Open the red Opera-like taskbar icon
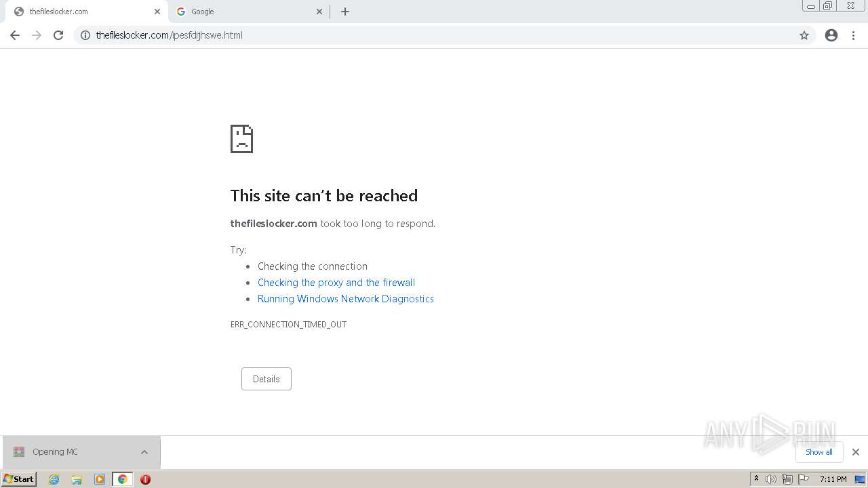The width and height of the screenshot is (868, 488). (x=145, y=479)
